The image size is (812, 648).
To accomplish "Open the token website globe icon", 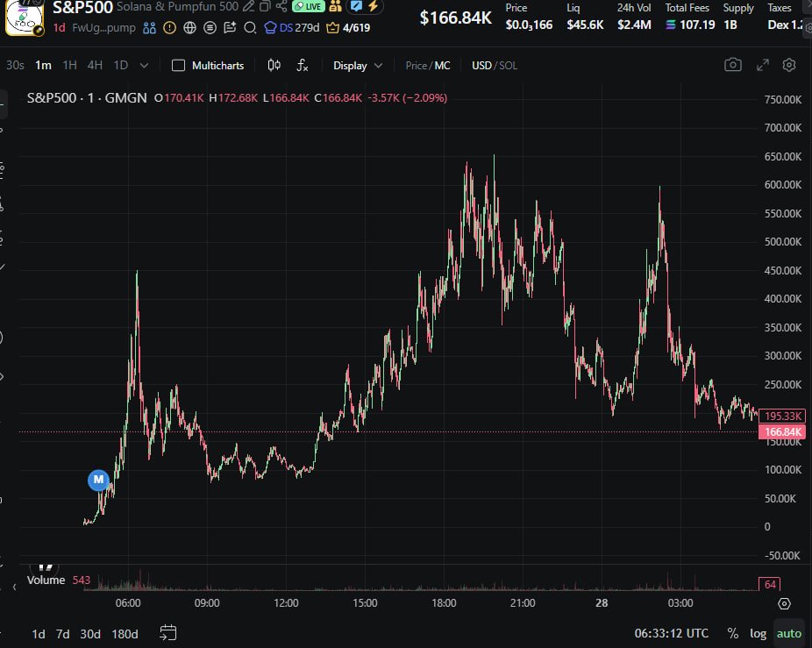I will pyautogui.click(x=189, y=27).
